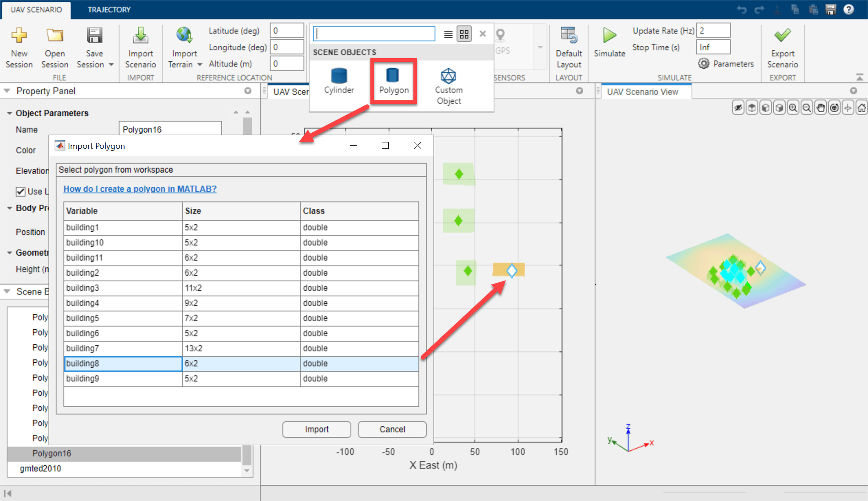The width and height of the screenshot is (868, 501).
Task: Collapse the toolstrip ribbon
Action: tap(860, 77)
